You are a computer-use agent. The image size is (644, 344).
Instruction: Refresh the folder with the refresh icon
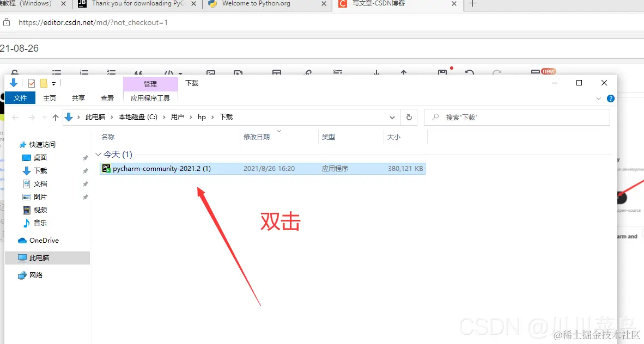[x=409, y=117]
